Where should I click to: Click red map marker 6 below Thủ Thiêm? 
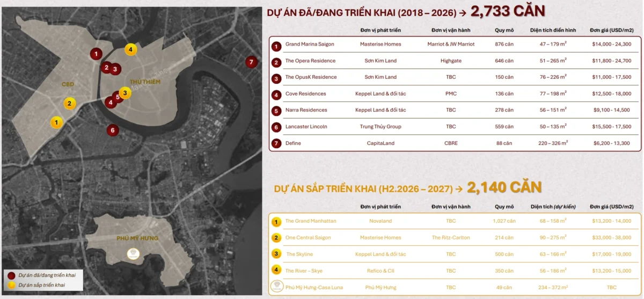click(x=112, y=130)
